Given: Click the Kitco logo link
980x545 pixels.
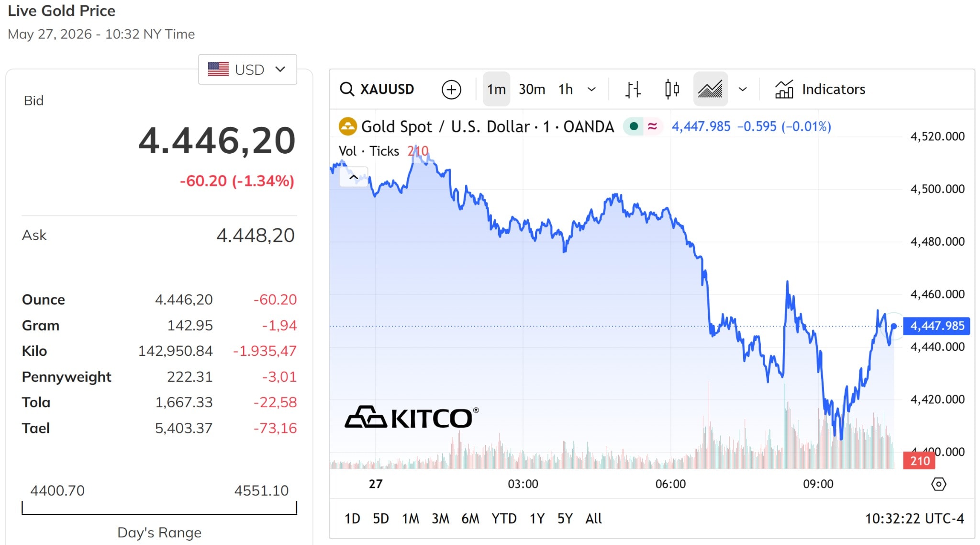Looking at the screenshot, I should click(x=412, y=417).
